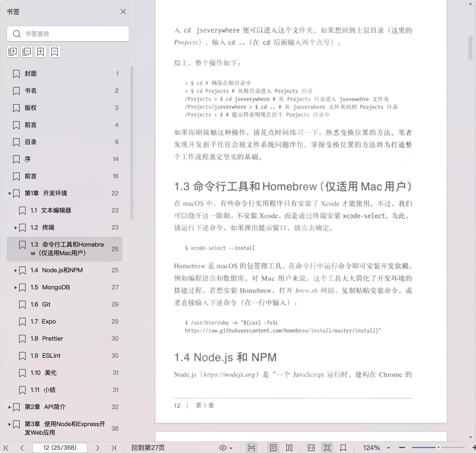
Task: Toggle two-page side-by-side view
Action: [x=289, y=448]
